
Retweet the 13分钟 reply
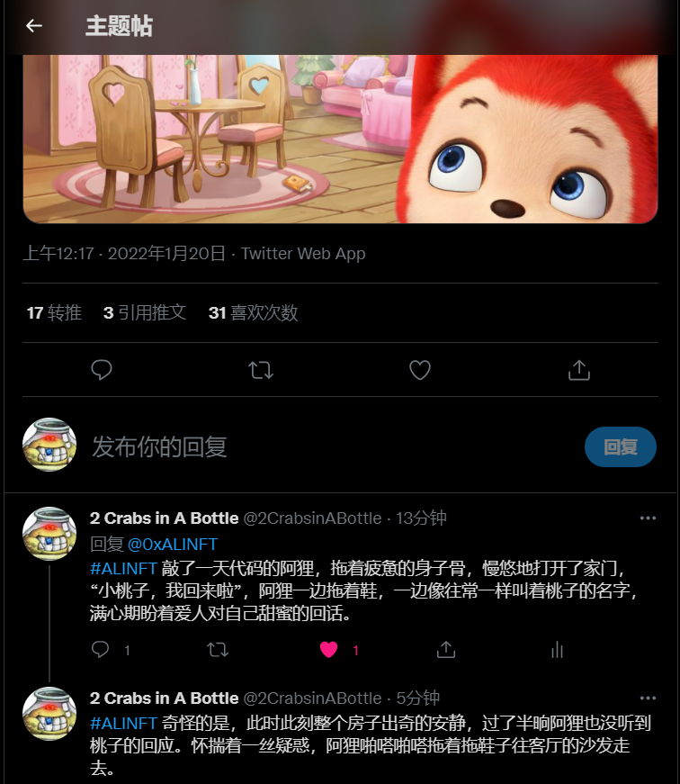[218, 650]
